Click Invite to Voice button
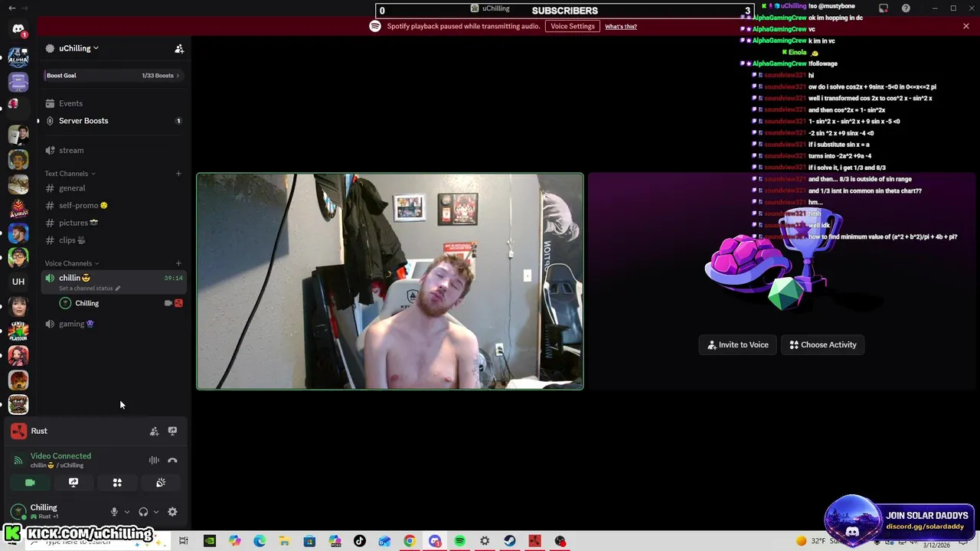 click(x=738, y=345)
